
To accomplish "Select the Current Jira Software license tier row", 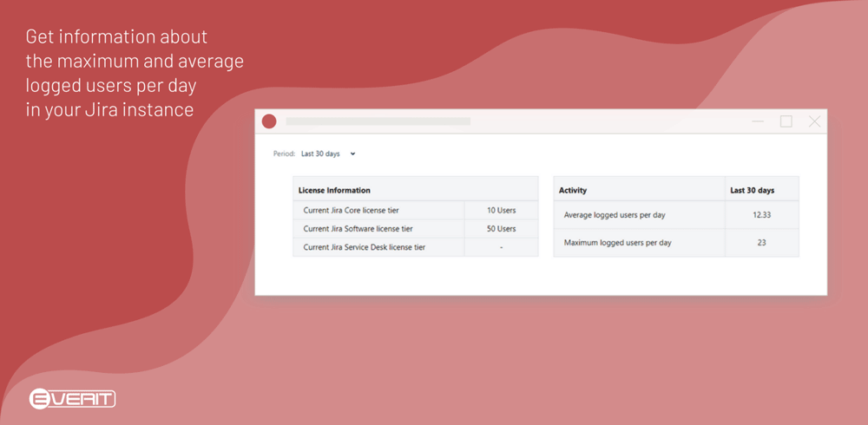I will (x=416, y=229).
